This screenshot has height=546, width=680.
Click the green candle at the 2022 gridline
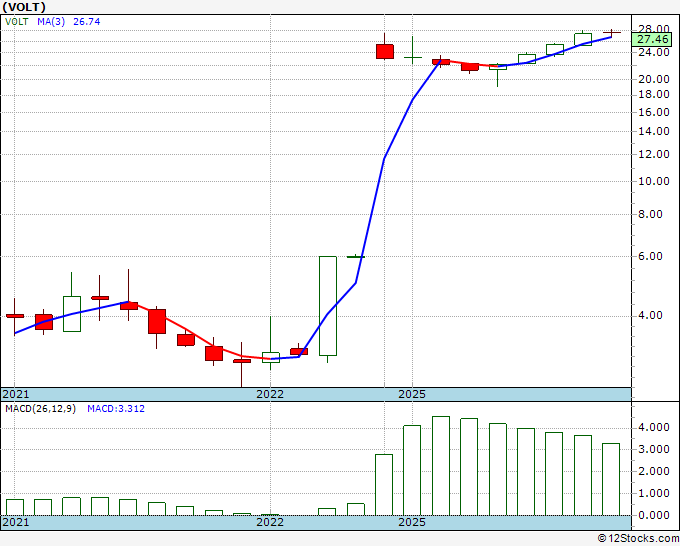(271, 357)
